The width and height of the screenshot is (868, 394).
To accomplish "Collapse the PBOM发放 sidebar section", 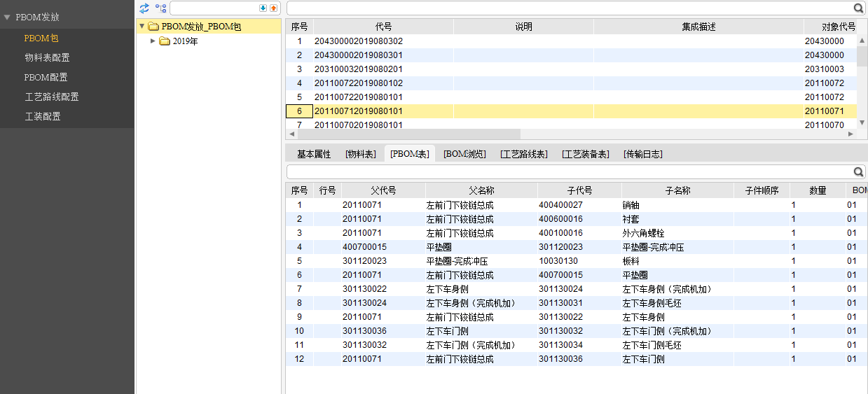I will click(x=8, y=17).
